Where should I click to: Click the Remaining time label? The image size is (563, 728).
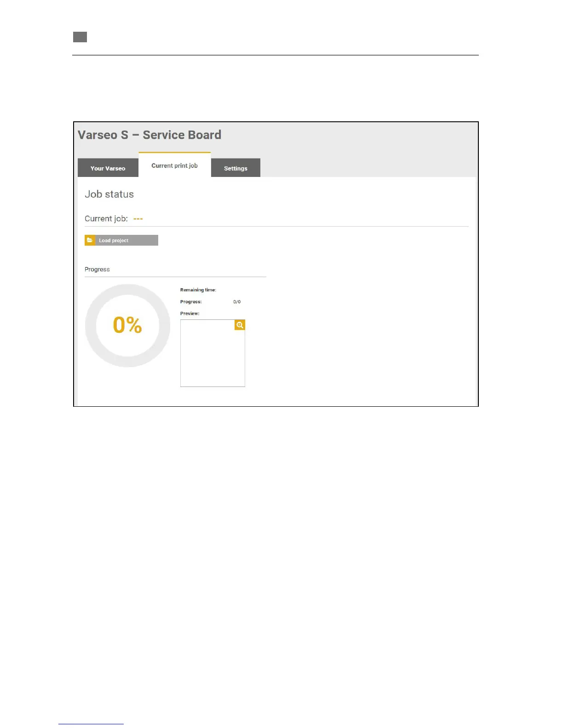(198, 290)
